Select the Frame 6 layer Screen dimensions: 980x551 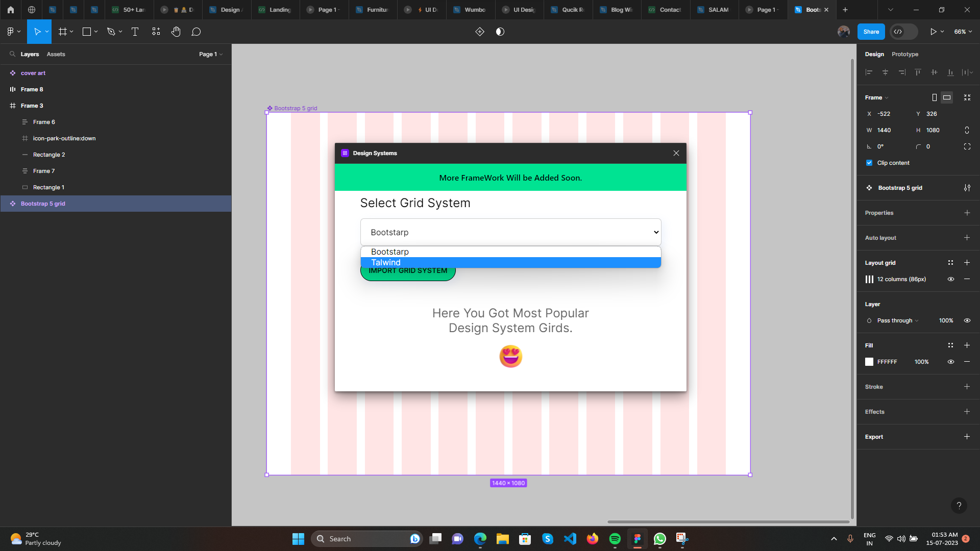(x=115, y=122)
